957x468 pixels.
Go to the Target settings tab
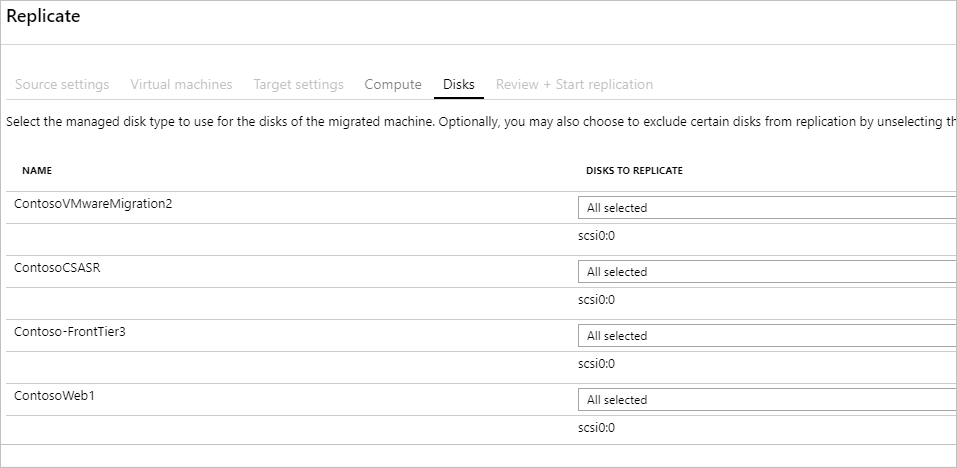coord(298,84)
